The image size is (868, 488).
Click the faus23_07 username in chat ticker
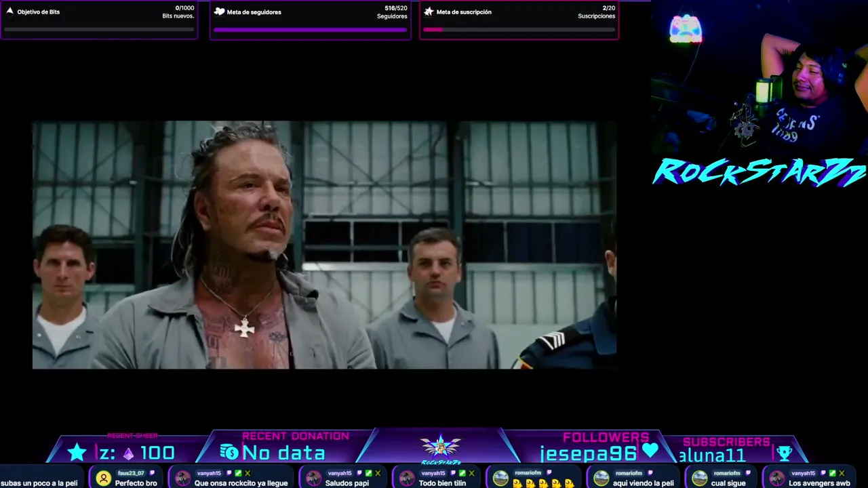point(131,473)
